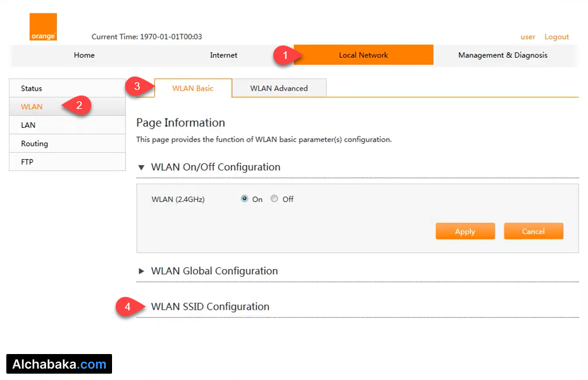Go to the Routing settings page

click(x=34, y=144)
